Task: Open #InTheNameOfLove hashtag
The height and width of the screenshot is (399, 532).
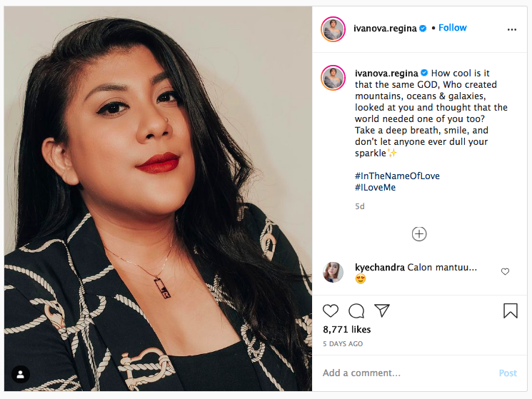Action: [397, 176]
